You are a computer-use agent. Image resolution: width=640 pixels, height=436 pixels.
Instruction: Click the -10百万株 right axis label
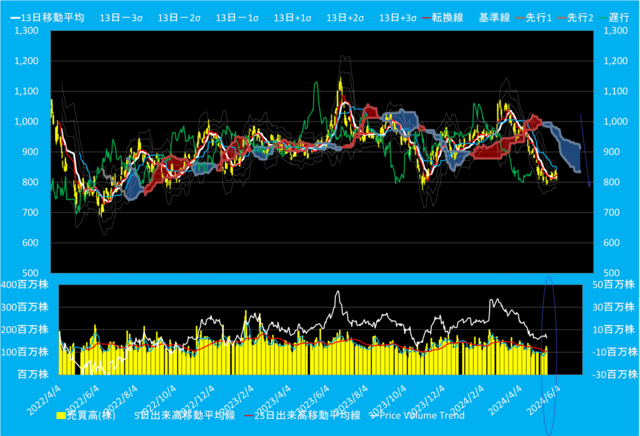pos(613,352)
